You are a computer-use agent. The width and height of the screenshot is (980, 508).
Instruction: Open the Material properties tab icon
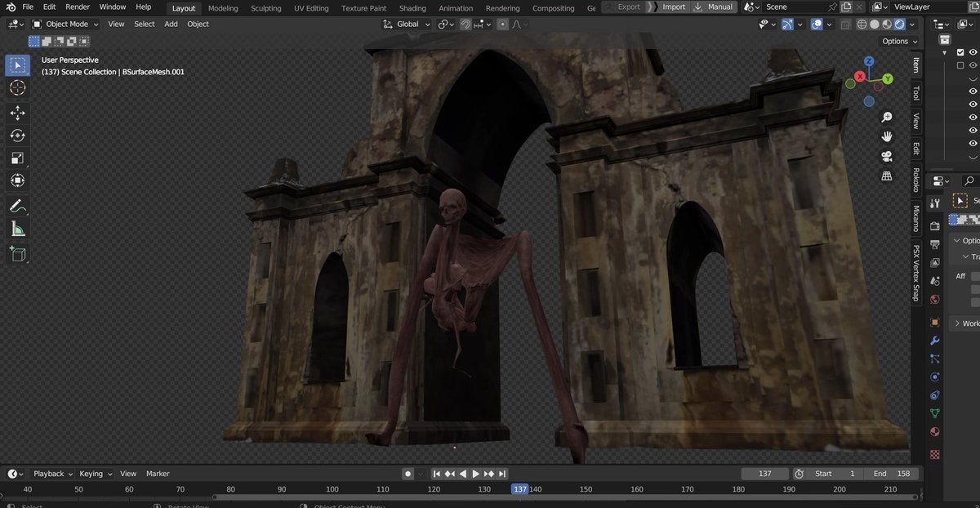coord(935,432)
